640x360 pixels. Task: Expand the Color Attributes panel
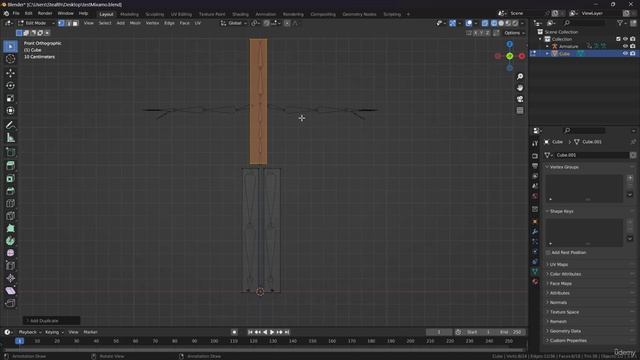[x=565, y=274]
